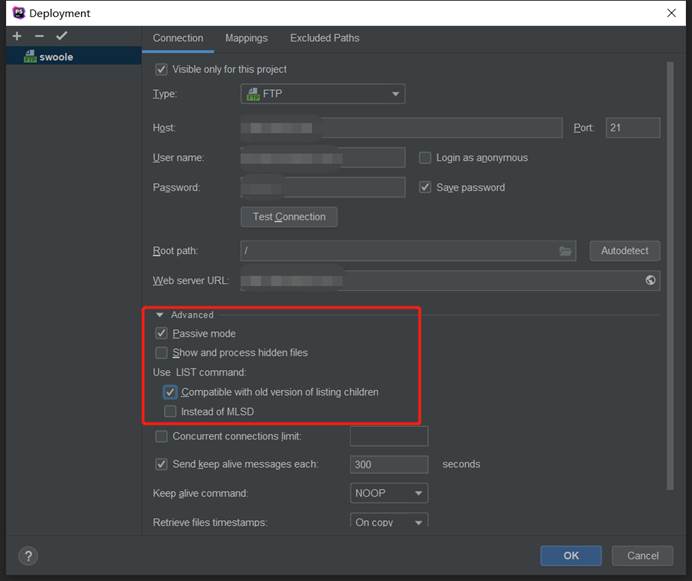This screenshot has width=692, height=581.
Task: Click keep alive seconds field showing 300
Action: point(389,464)
